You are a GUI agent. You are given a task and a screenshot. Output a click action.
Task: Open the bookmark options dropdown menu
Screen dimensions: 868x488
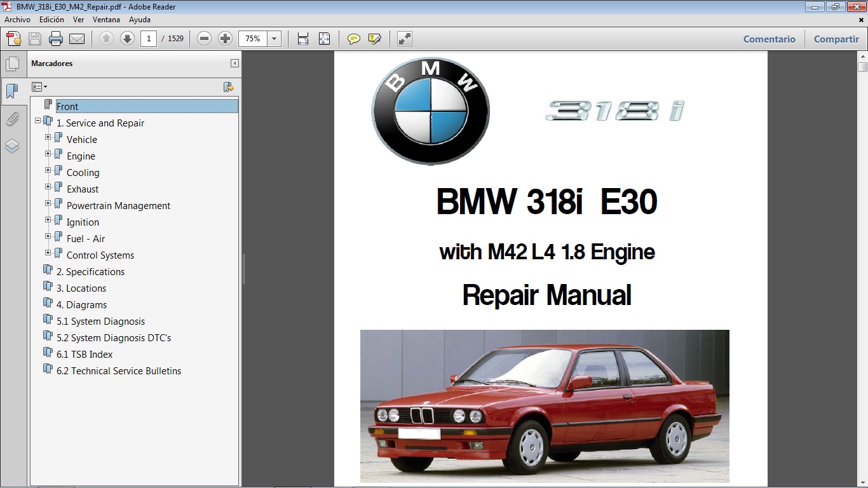tap(39, 86)
